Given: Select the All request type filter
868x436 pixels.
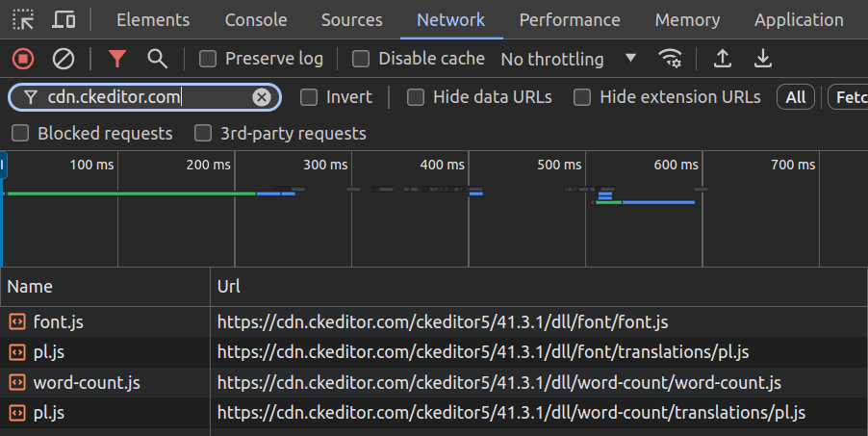Looking at the screenshot, I should (796, 96).
